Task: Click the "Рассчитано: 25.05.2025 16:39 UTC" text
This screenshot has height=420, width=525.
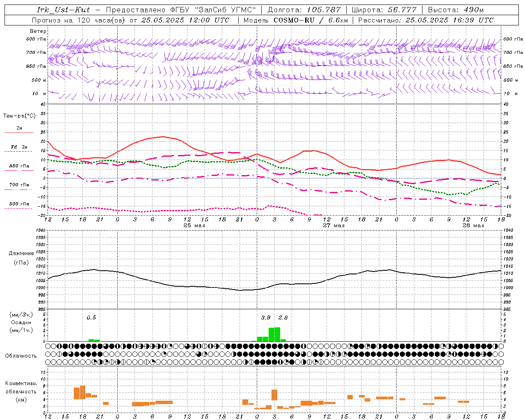Action: click(x=426, y=20)
